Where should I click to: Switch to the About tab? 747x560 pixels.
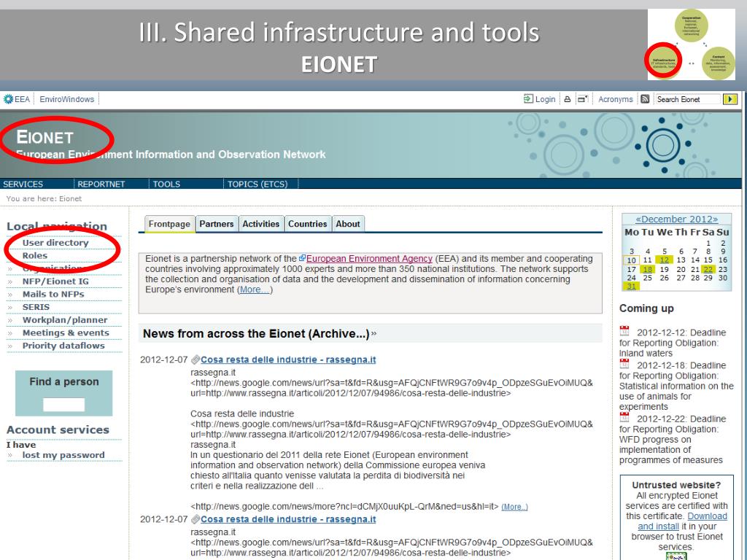348,224
